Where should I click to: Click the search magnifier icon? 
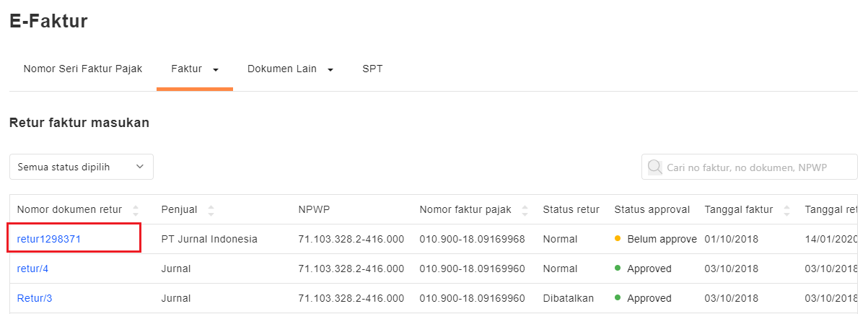(654, 167)
